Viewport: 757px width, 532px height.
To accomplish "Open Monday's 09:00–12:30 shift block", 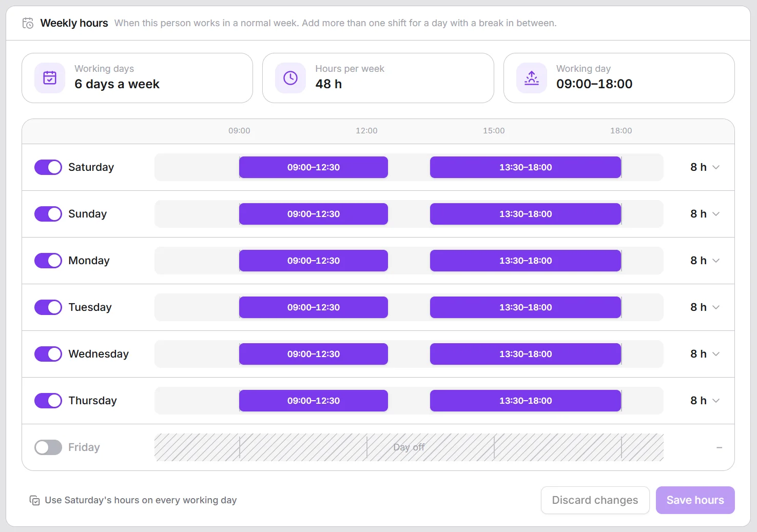I will [314, 261].
